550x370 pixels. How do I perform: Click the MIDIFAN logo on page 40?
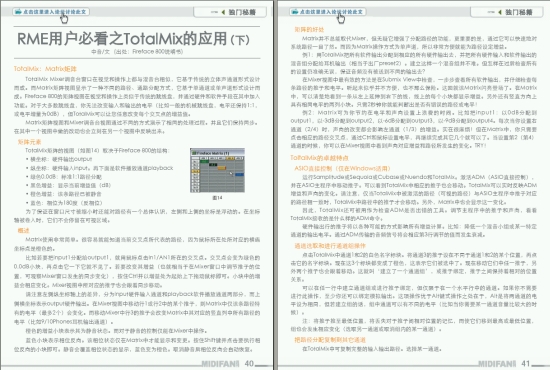pyautogui.click(x=220, y=364)
